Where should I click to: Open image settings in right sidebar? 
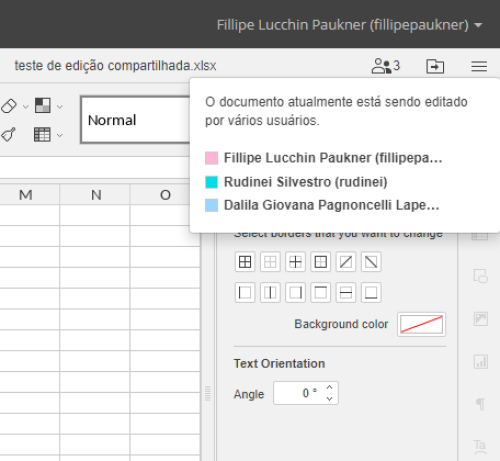(481, 319)
